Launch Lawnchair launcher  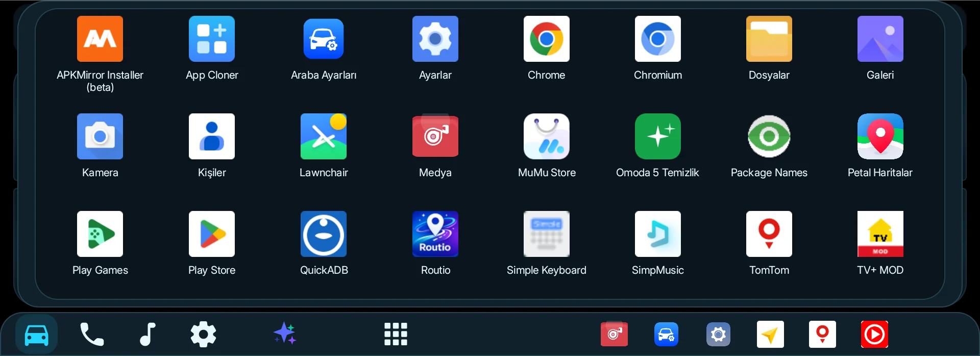(x=324, y=136)
